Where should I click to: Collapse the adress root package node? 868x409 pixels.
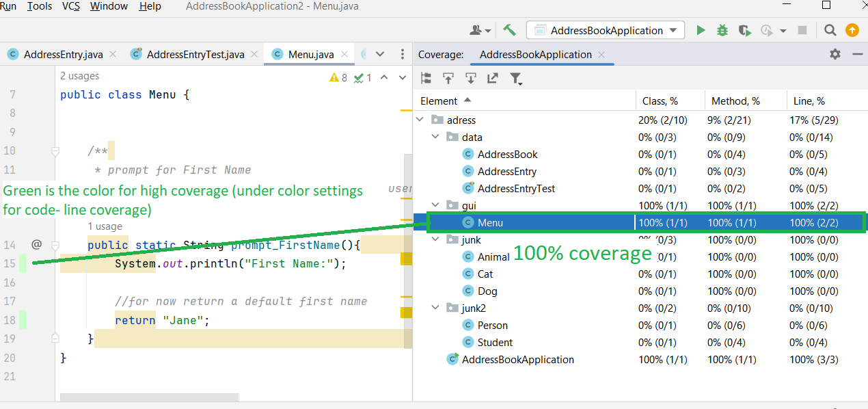coord(420,120)
